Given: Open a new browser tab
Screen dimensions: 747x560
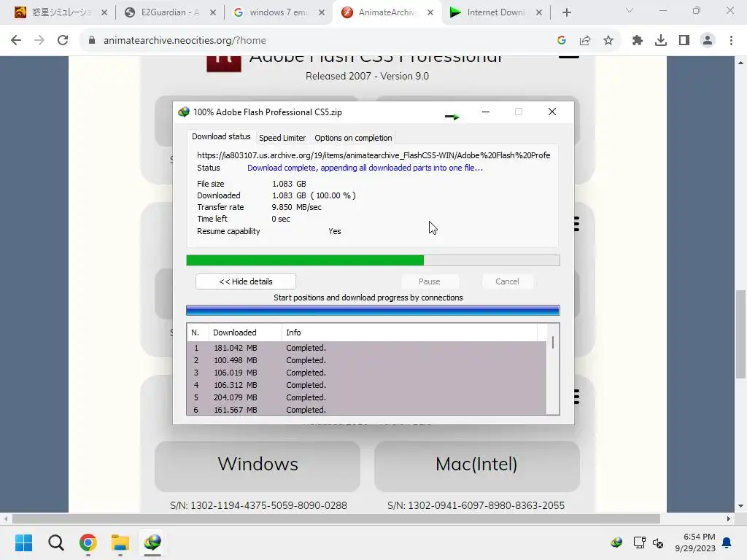Looking at the screenshot, I should [566, 12].
